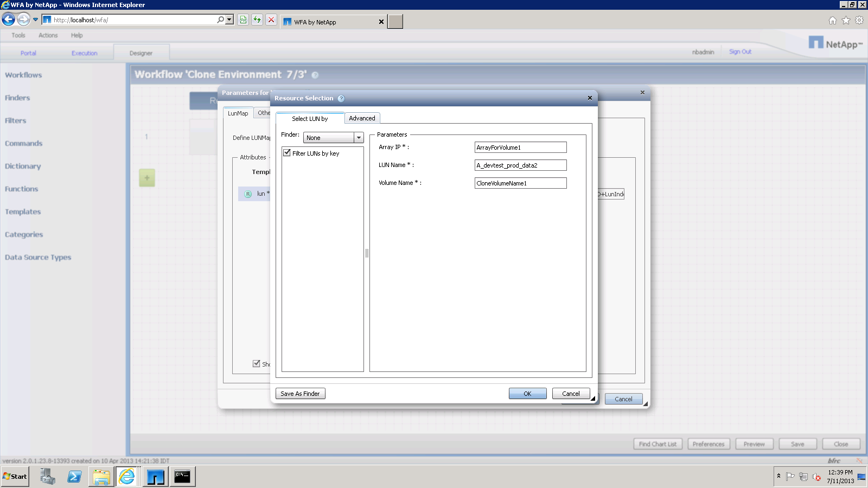
Task: Toggle the Compatibility View icon
Action: [243, 20]
